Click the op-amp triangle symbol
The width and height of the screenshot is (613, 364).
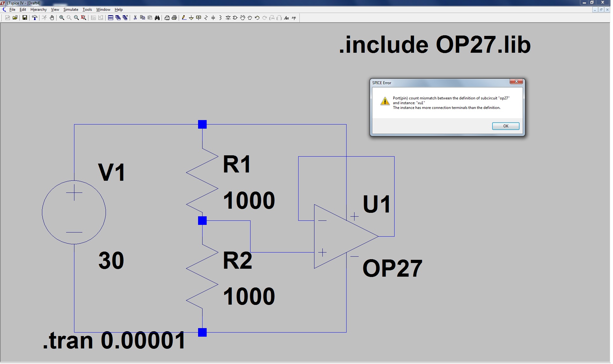coord(346,236)
